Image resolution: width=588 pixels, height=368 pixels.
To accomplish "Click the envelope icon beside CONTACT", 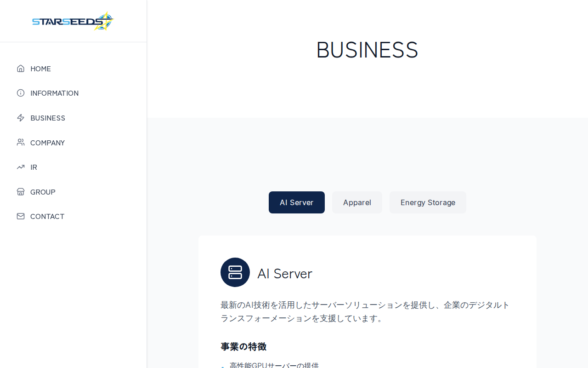I will click(21, 216).
